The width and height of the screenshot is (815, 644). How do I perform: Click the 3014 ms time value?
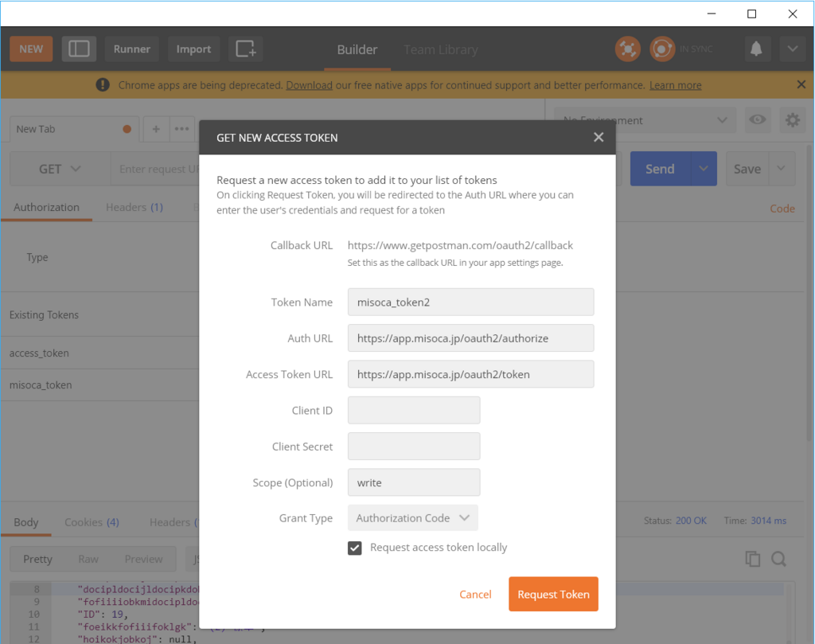[x=768, y=521]
